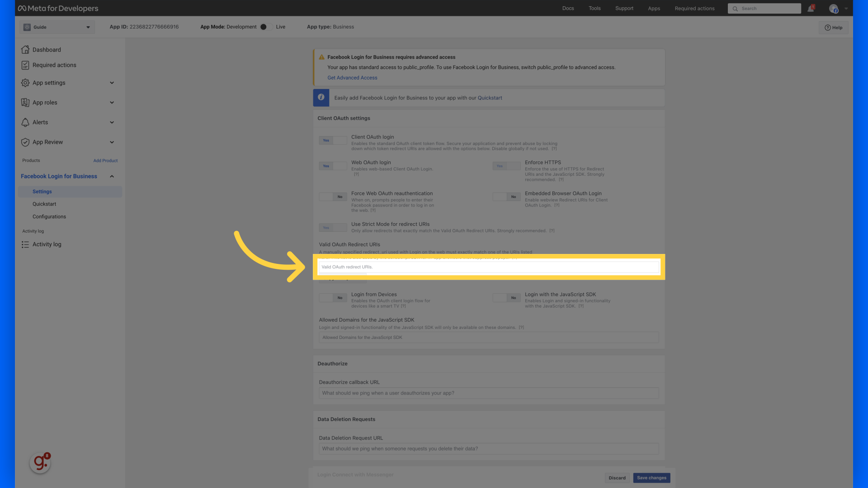
Task: Expand App Review chevron
Action: point(112,142)
